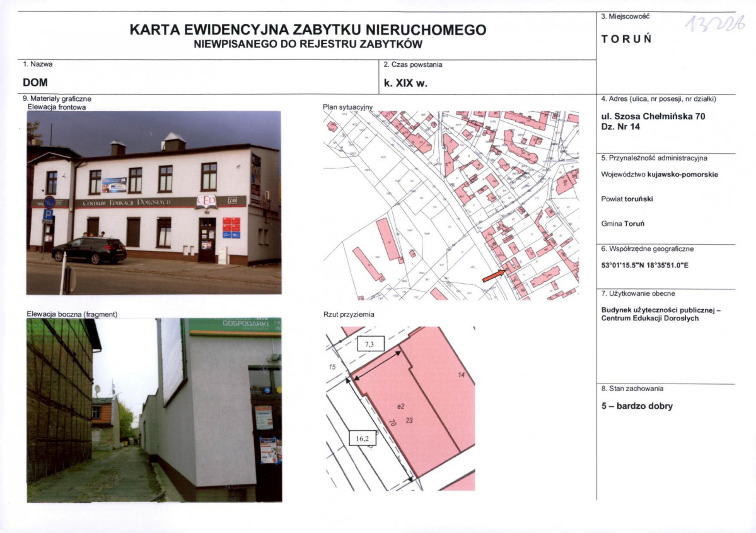The width and height of the screenshot is (756, 533).
Task: Click parcel number "15" on floor plan
Action: pos(332,367)
